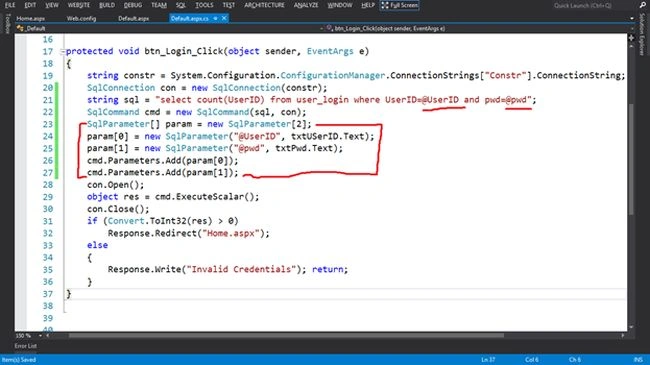The image size is (650, 365).
Task: Open the Solution Explorer side panel
Action: click(643, 34)
